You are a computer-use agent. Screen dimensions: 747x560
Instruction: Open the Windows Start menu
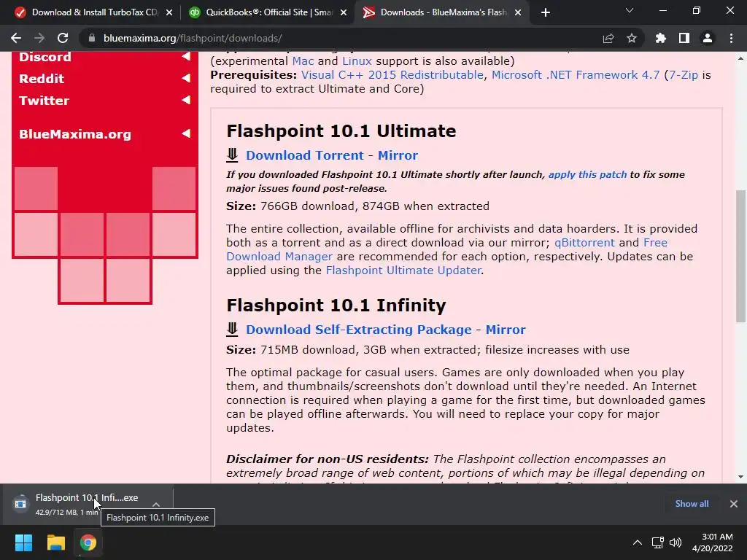click(23, 542)
